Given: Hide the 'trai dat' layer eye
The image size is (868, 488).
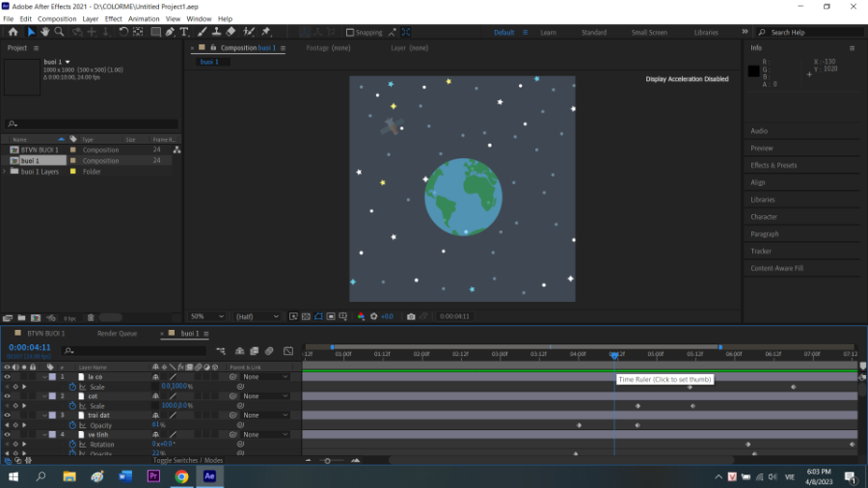Looking at the screenshot, I should click(7, 415).
